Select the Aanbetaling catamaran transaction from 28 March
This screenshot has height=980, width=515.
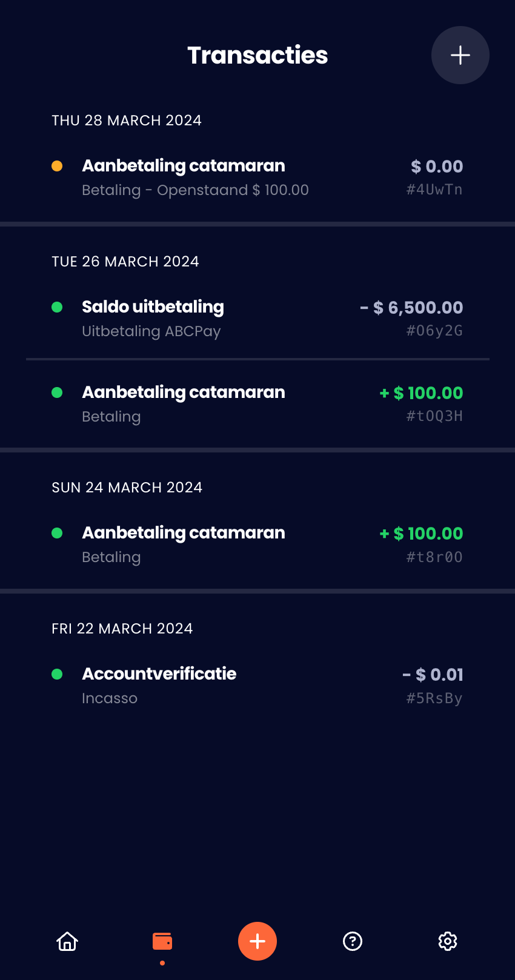[x=184, y=165]
